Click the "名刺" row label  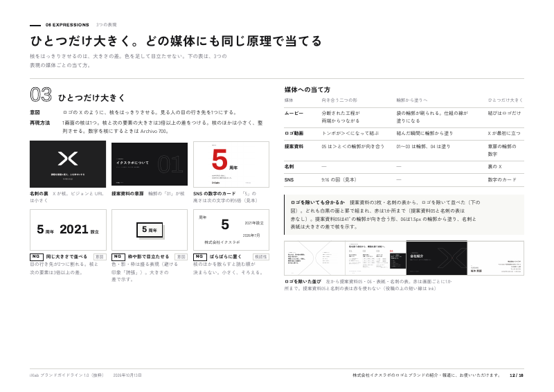coord(289,167)
